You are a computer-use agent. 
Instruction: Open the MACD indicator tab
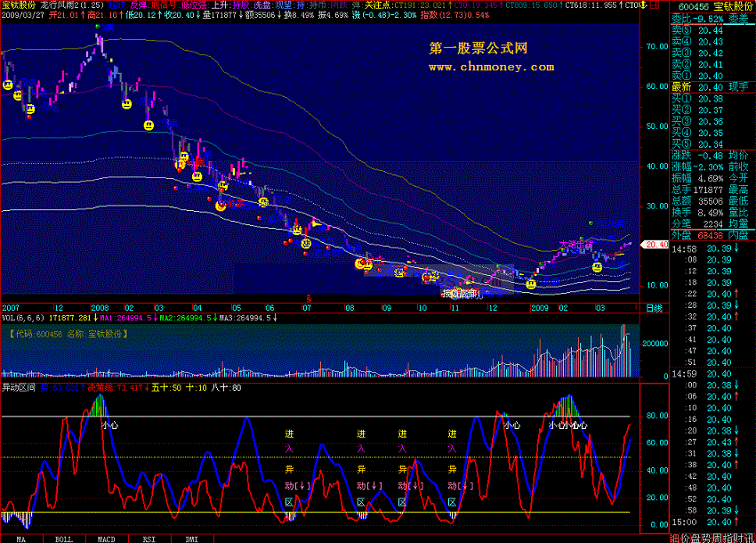107,539
